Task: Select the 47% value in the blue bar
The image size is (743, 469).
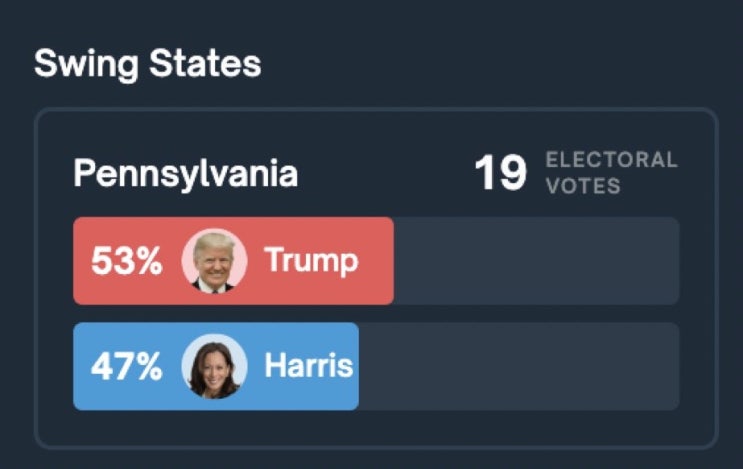Action: [126, 367]
